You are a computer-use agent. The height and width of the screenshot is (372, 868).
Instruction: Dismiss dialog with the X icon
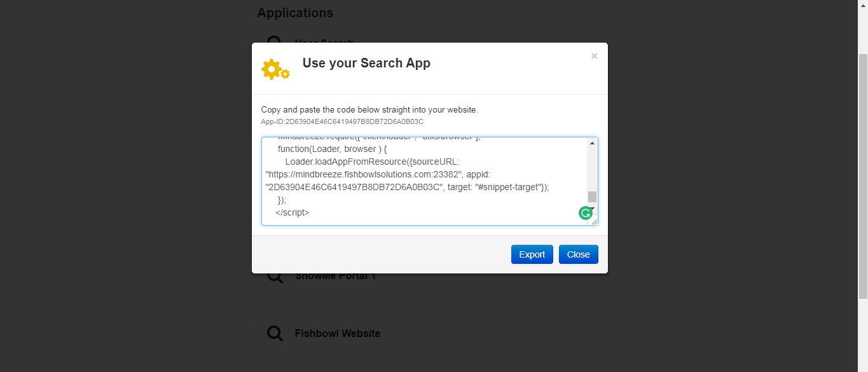click(x=594, y=56)
